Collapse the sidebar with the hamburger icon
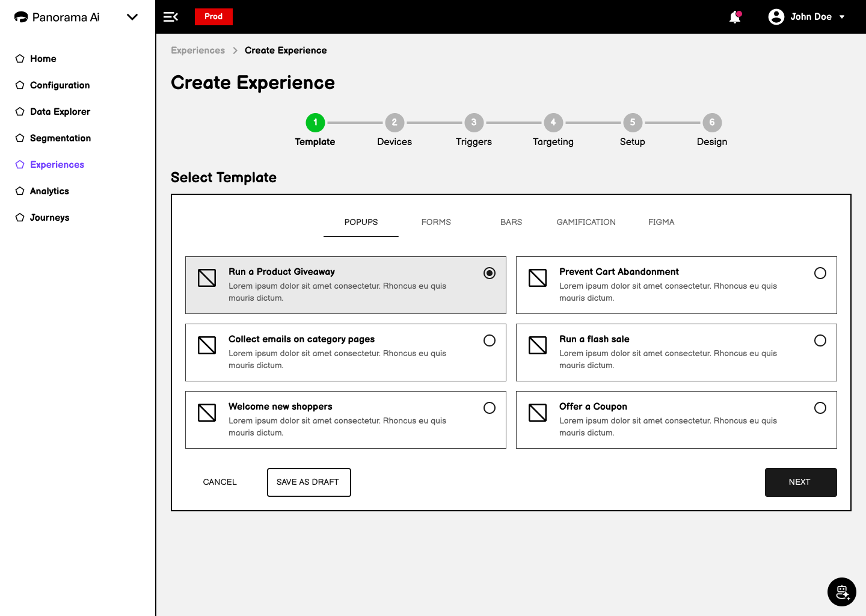The height and width of the screenshot is (616, 866). pyautogui.click(x=171, y=17)
